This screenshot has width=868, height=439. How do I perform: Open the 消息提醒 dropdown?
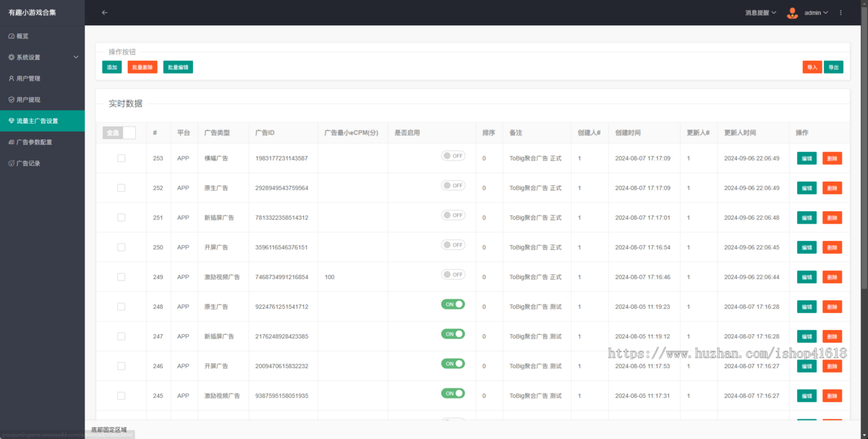coord(760,12)
